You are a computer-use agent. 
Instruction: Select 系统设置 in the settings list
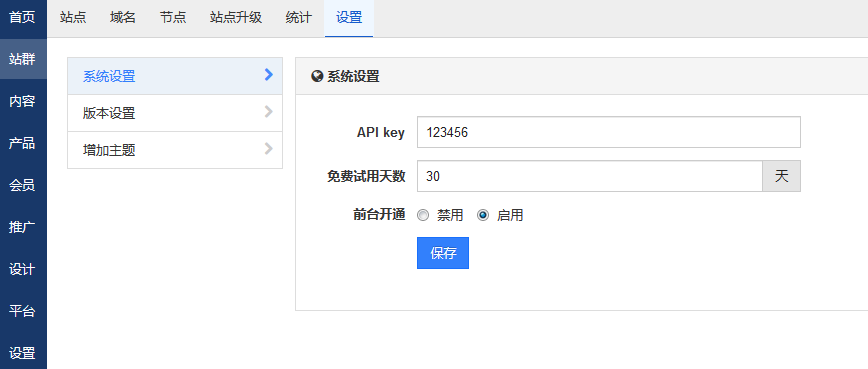pos(175,76)
